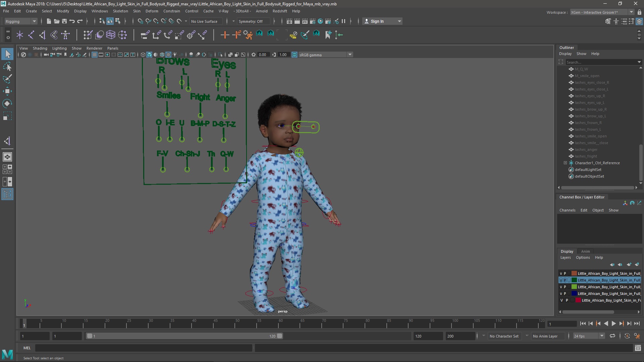Toggle playback P of red display layer
Viewport: 644px width, 362px height.
(567, 300)
